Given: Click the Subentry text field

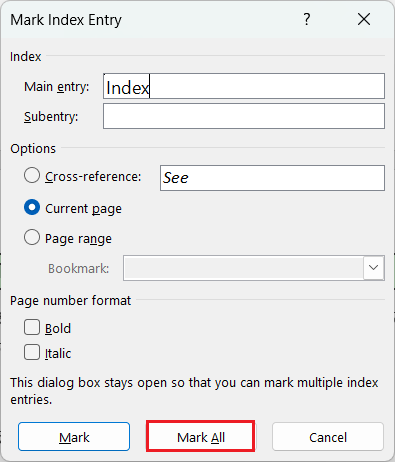Looking at the screenshot, I should point(244,116).
